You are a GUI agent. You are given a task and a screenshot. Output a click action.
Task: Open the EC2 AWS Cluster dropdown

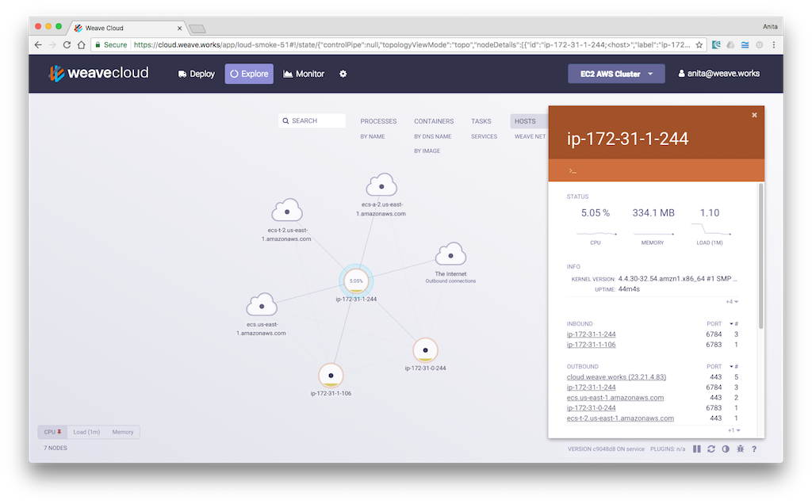pos(616,74)
